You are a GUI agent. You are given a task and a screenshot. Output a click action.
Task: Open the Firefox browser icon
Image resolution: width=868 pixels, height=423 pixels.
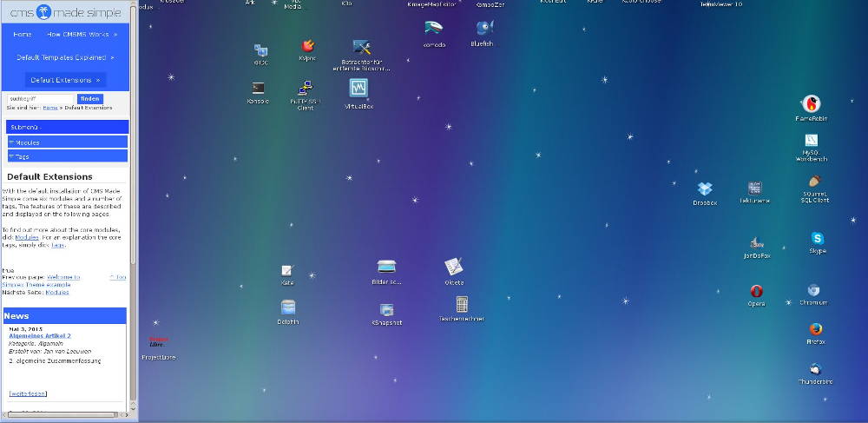815,329
